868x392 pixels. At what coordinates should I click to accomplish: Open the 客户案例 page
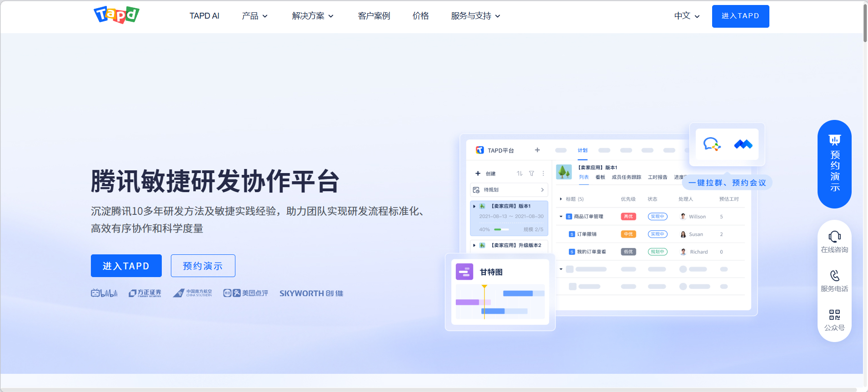coord(374,16)
